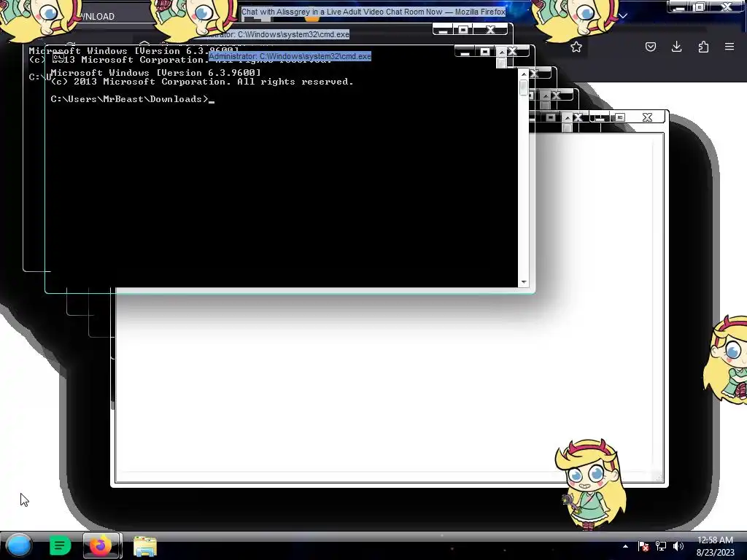747x560 pixels.
Task: Open the green notes app on taskbar
Action: 60,545
